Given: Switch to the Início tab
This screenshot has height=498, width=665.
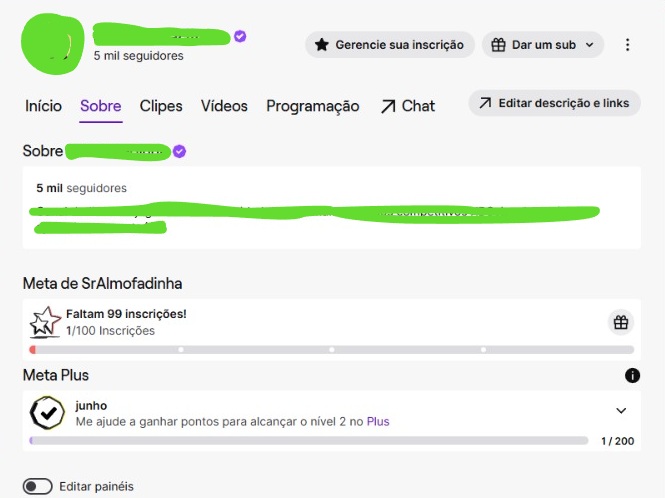Looking at the screenshot, I should click(x=43, y=106).
